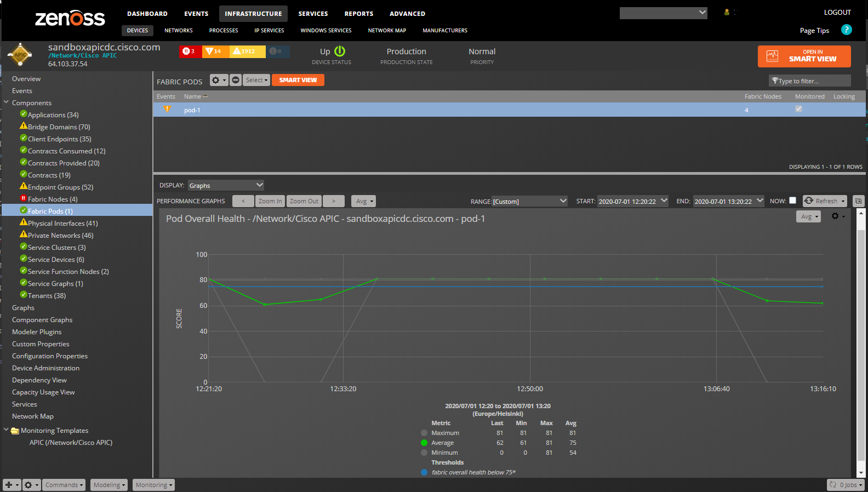Click the Bridge Domains warning status icon
This screenshot has height=492, width=868.
[x=24, y=125]
